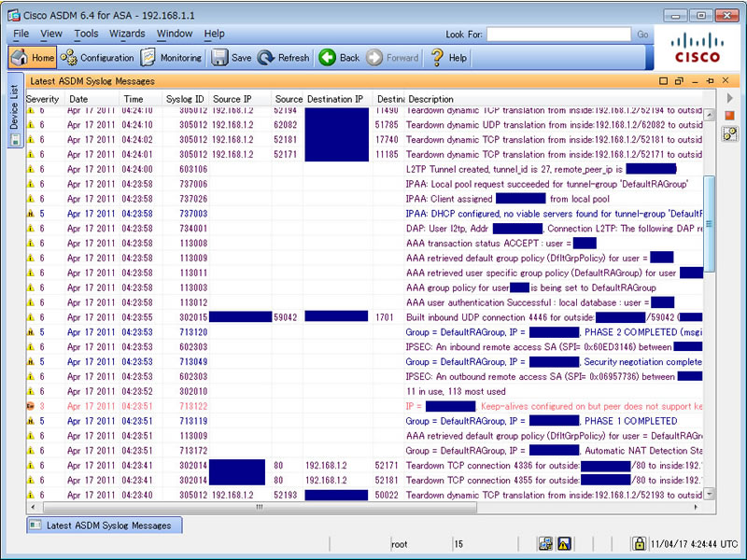This screenshot has width=747, height=560.
Task: Stop syslog logging with red square
Action: pos(730,115)
